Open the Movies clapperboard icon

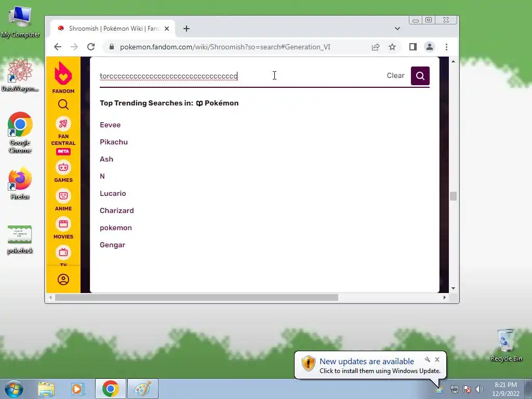coord(63,224)
